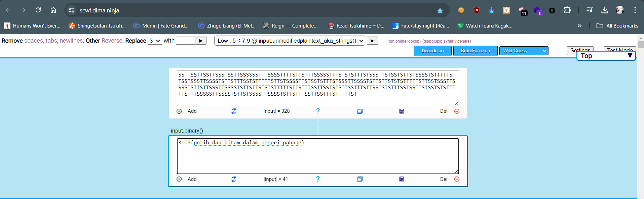Click the save floppy icon under first input
Image resolution: width=644 pixels, height=199 pixels.
[x=402, y=111]
